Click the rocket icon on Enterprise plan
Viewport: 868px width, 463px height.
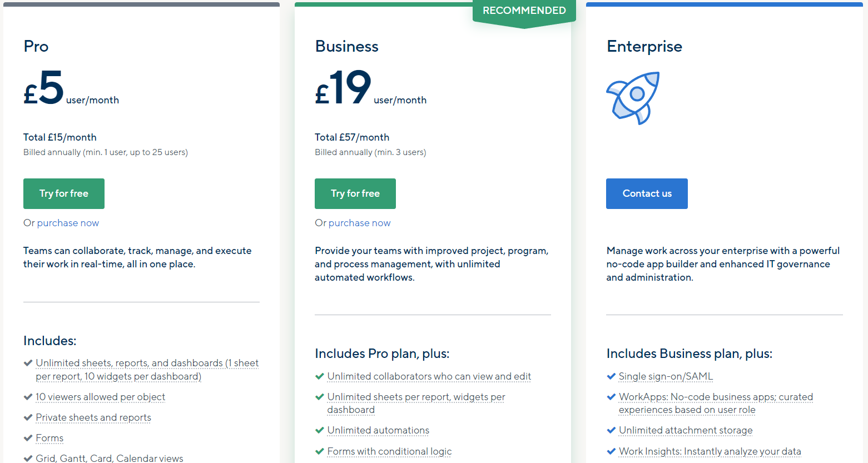tap(633, 98)
